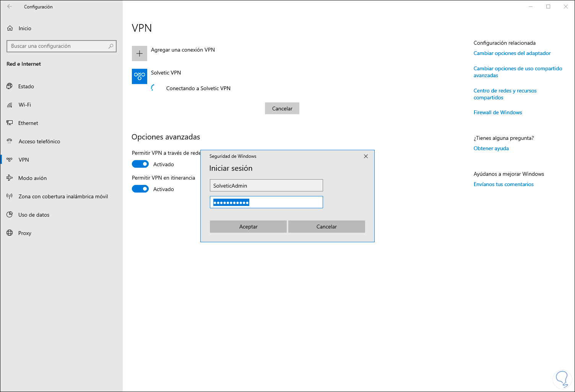Screen dimensions: 575x392
Task: Click Agregar una conexión VPN
Action: 183,50
